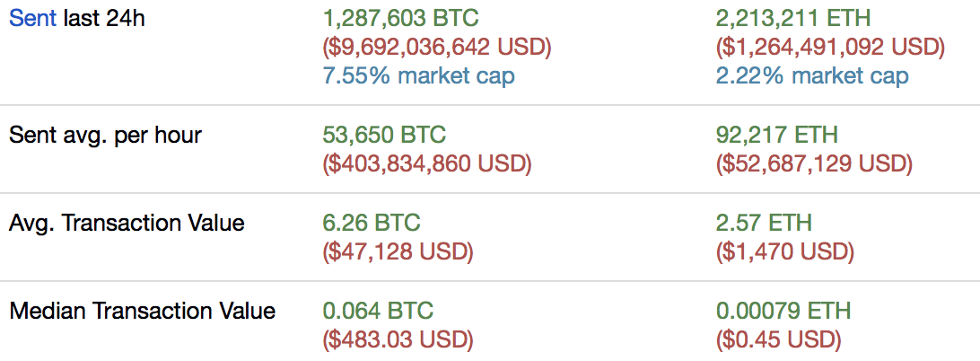
Task: Select the 6.26 BTC average value
Action: (x=372, y=223)
